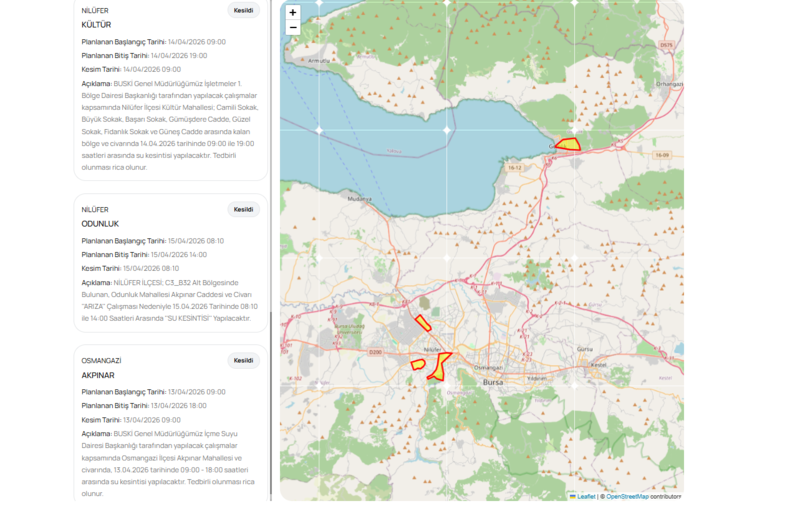Click the ODUNLUK neighborhood title

100,224
